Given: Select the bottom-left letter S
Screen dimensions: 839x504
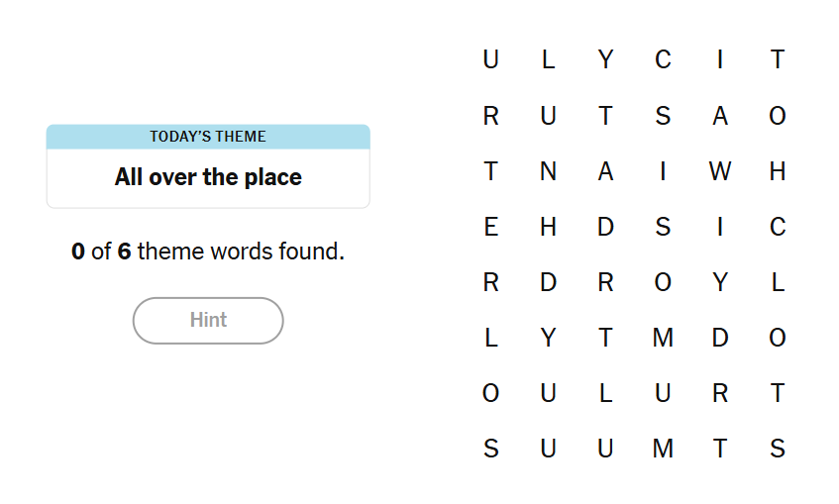Looking at the screenshot, I should click(490, 450).
